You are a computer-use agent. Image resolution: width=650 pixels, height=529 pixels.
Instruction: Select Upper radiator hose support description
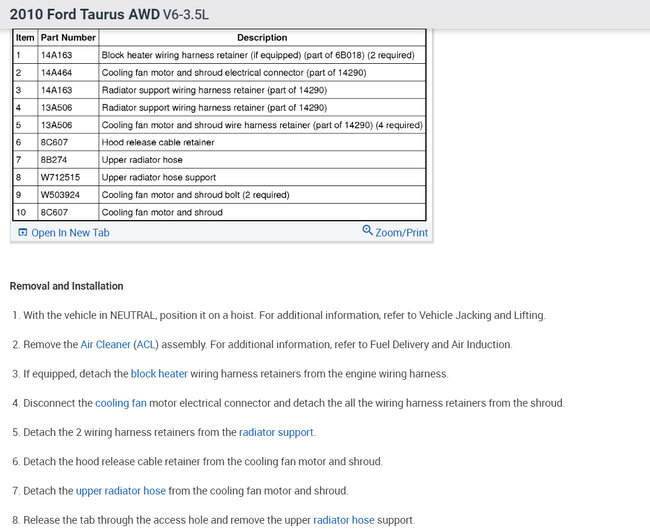159,177
